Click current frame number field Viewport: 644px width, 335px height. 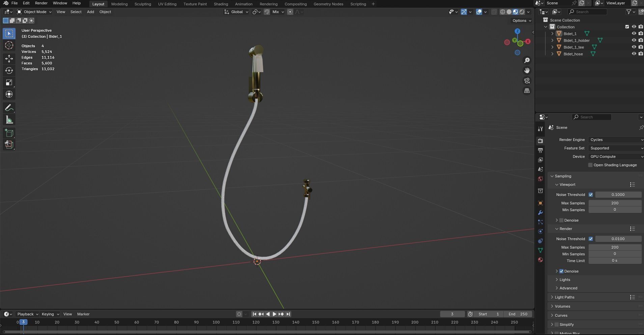(452, 314)
